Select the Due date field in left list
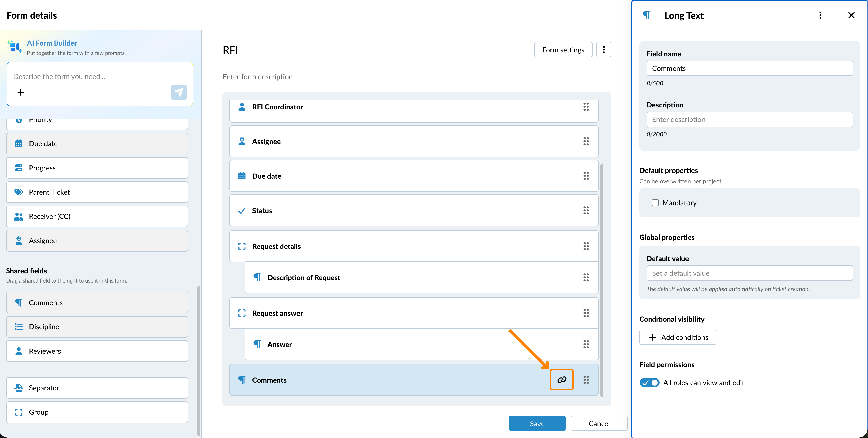Viewport: 868px width, 438px height. tap(97, 144)
